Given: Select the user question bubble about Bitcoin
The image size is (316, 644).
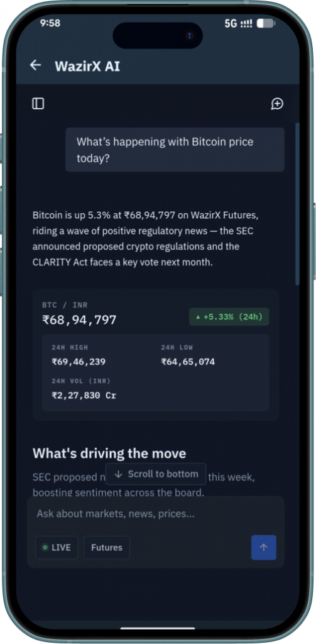Looking at the screenshot, I should 175,150.
